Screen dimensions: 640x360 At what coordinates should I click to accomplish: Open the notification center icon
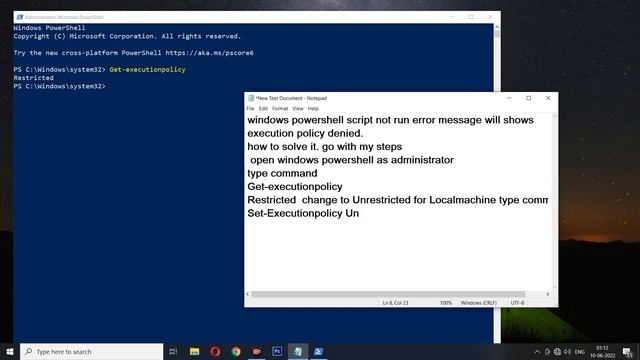point(627,352)
